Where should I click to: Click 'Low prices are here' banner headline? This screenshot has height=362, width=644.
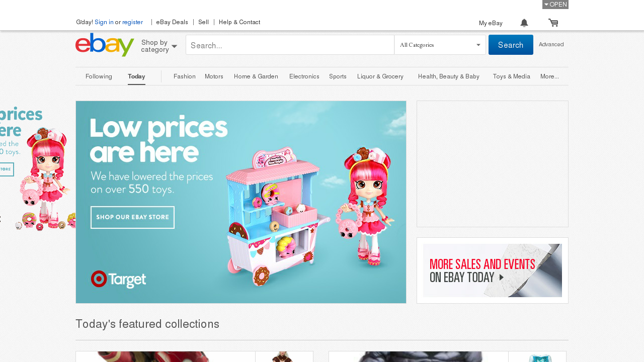click(159, 140)
